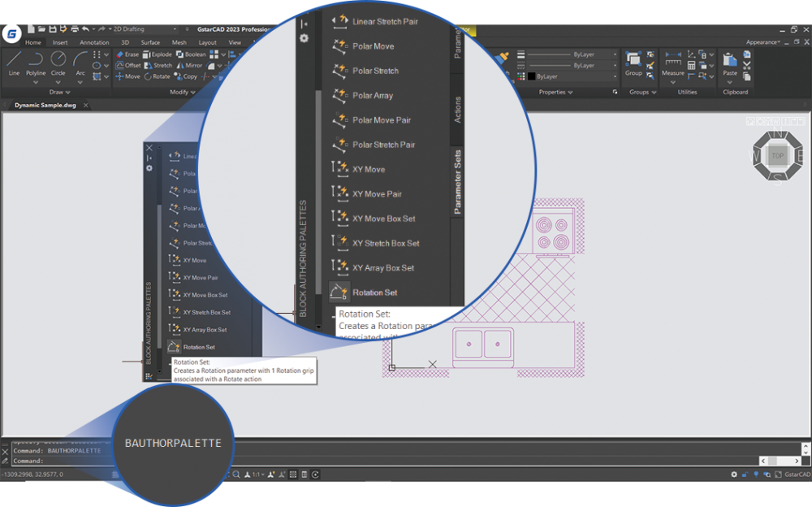The height and width of the screenshot is (507, 812).
Task: Select the Polar Move Pair parameter set
Action: (371, 119)
